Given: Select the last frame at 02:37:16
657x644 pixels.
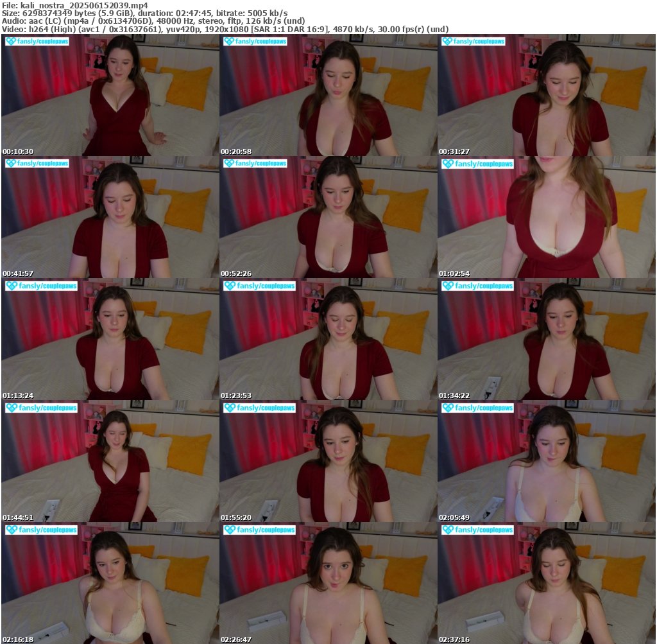Looking at the screenshot, I should click(546, 583).
